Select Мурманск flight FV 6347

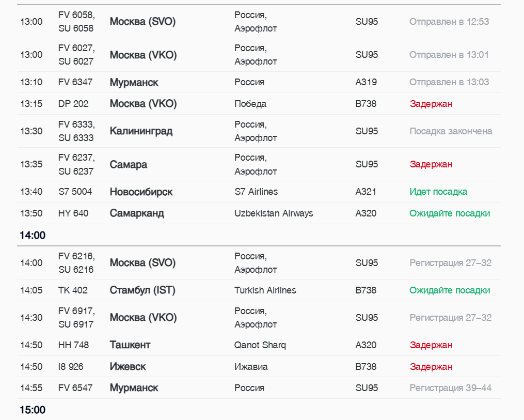pyautogui.click(x=134, y=82)
